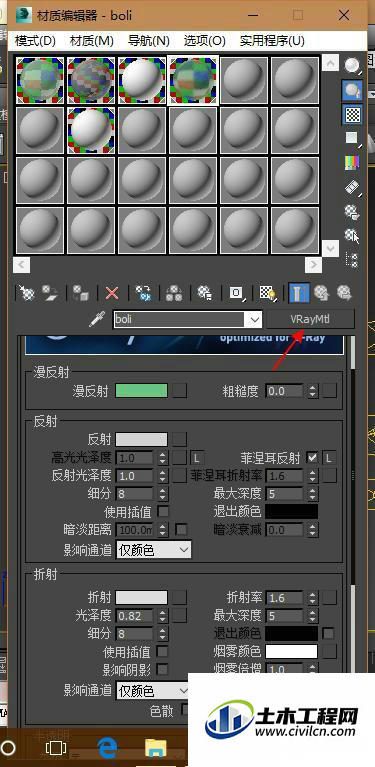Click the 菲涅耳折射率 1.6 value field
The image size is (375, 767).
coord(285,475)
